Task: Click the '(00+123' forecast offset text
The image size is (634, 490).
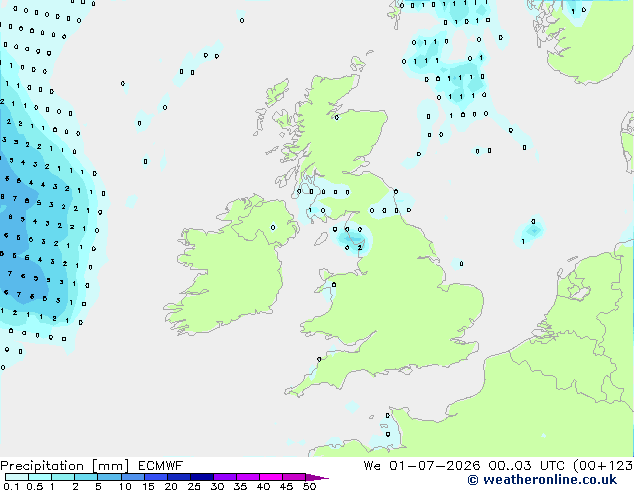Action: 603,466
